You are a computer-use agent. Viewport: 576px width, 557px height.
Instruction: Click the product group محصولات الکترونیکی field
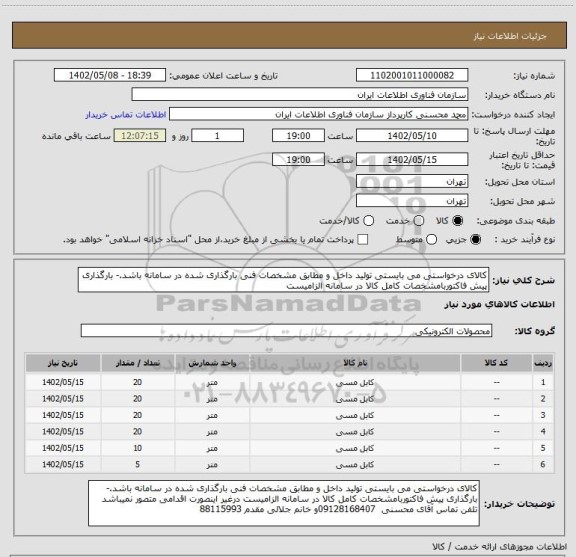pos(286,331)
